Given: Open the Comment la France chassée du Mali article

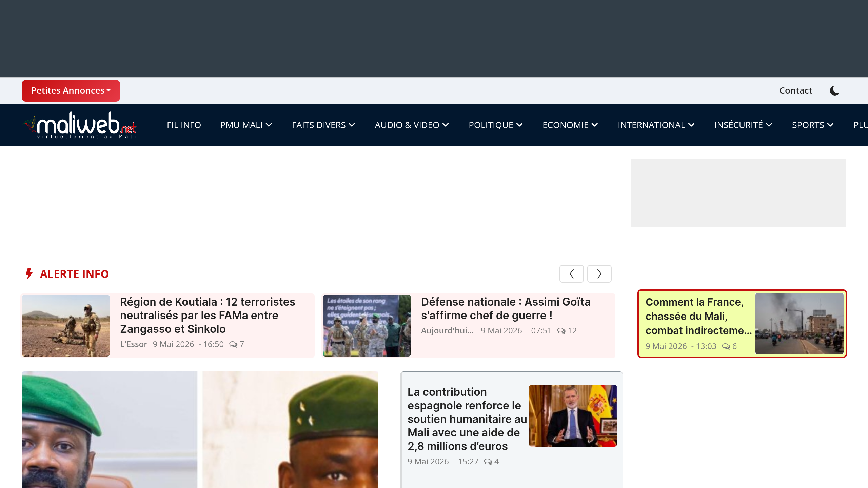Looking at the screenshot, I should click(698, 316).
